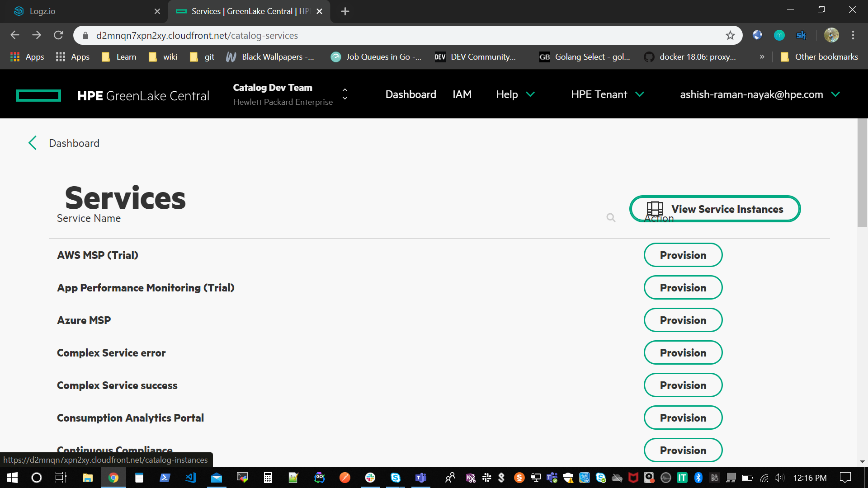Click the browser address bar URL
Image resolution: width=868 pixels, height=488 pixels.
click(197, 35)
